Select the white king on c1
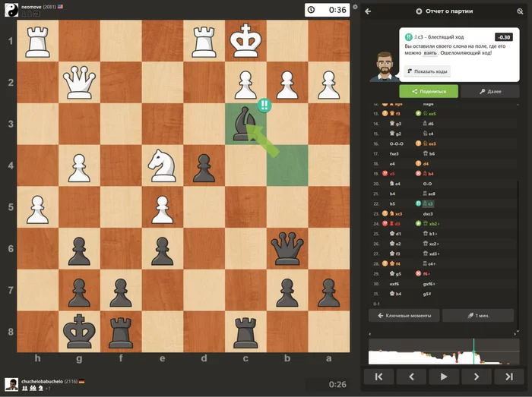 pyautogui.click(x=245, y=41)
